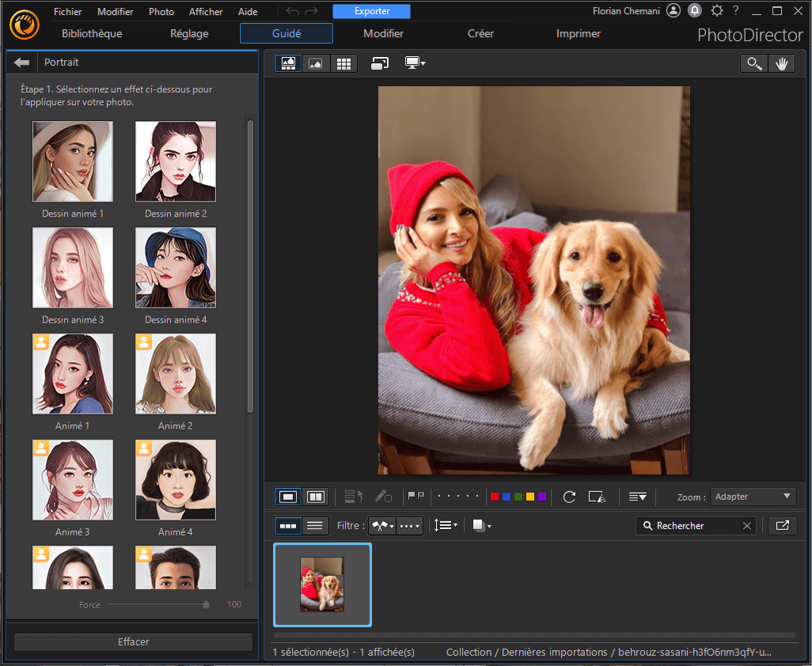Viewport: 812px width, 666px height.
Task: Expand the sort order dropdown
Action: point(446,525)
